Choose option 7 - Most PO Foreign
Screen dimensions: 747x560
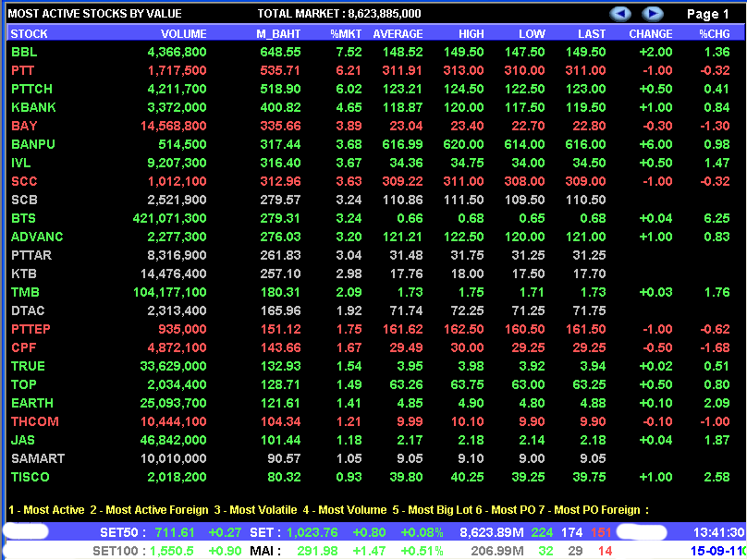pos(589,510)
